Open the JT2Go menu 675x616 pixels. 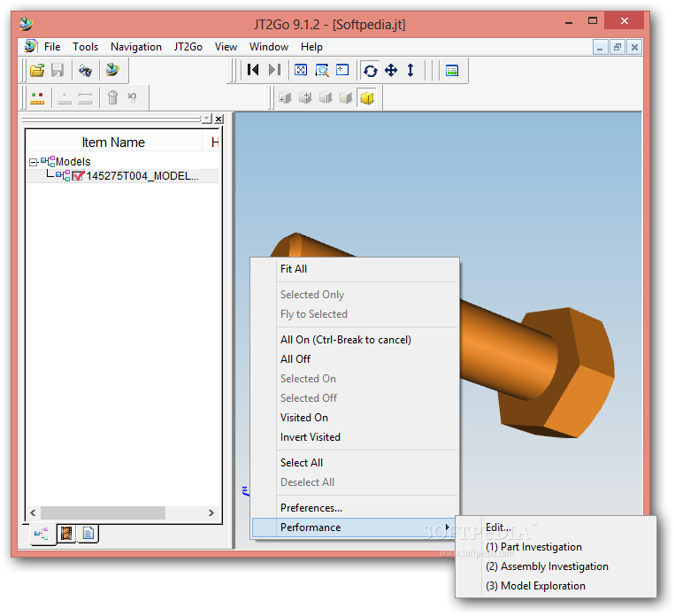pyautogui.click(x=188, y=47)
